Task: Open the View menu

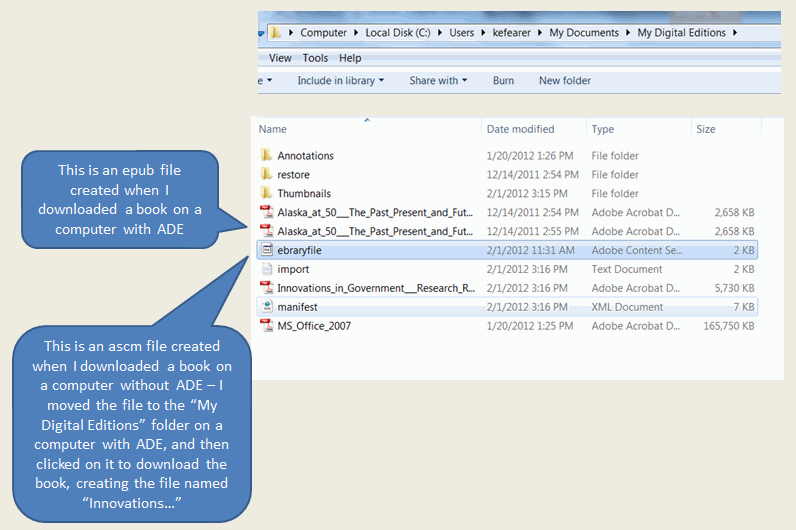Action: pos(280,58)
